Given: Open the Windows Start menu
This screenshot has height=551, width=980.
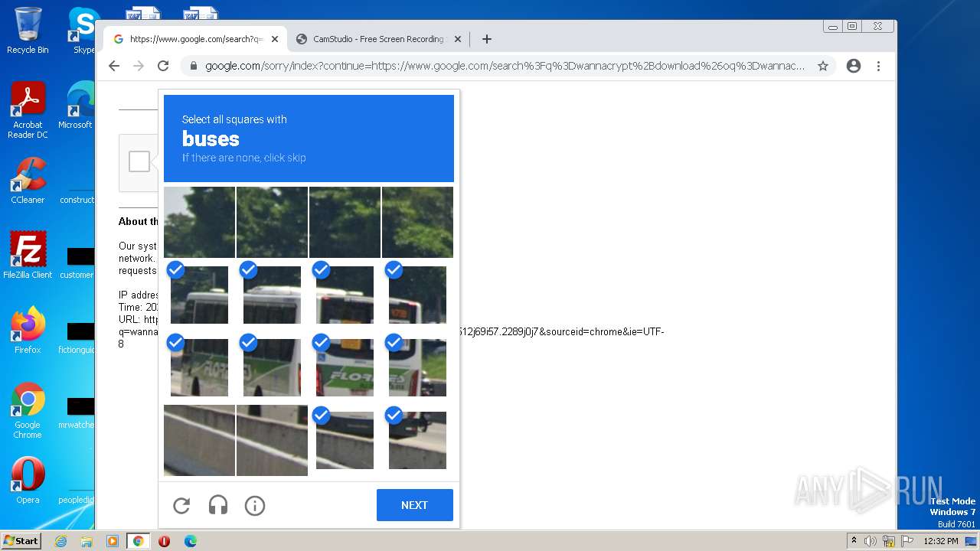Looking at the screenshot, I should pyautogui.click(x=21, y=541).
